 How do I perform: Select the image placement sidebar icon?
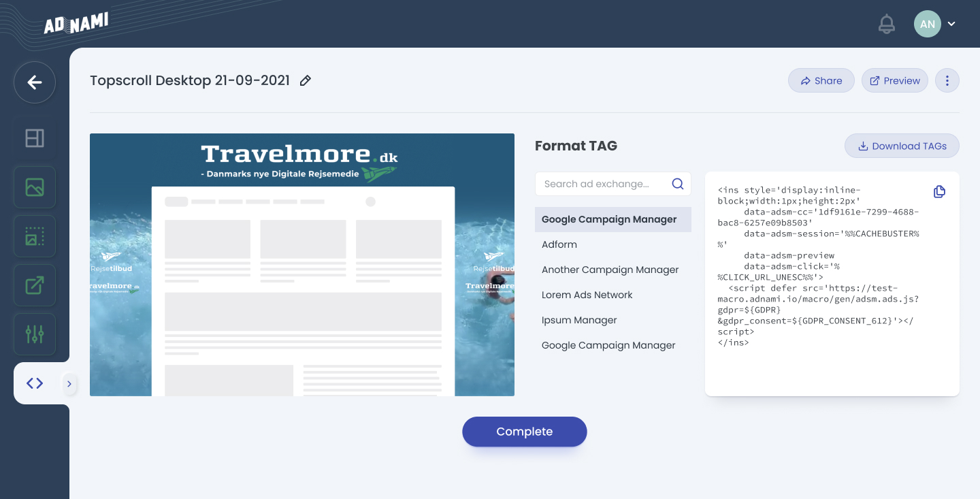35,236
